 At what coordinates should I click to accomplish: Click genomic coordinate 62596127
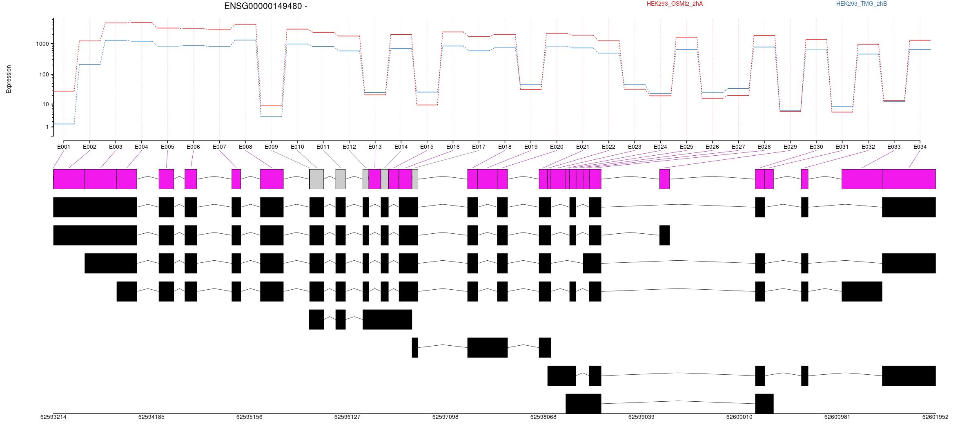click(x=347, y=417)
